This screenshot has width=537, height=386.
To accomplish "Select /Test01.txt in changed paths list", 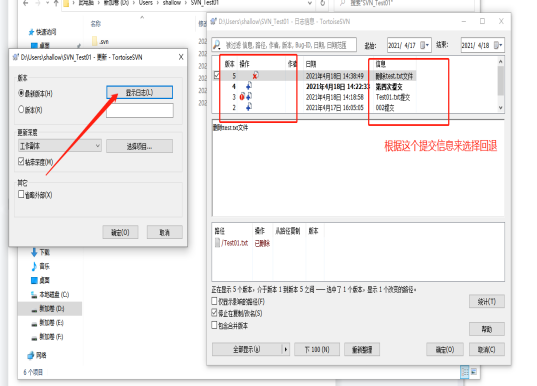I will pyautogui.click(x=235, y=243).
